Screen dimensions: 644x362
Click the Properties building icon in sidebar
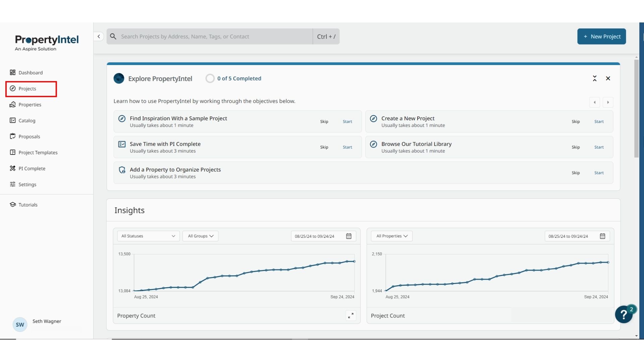click(x=13, y=105)
